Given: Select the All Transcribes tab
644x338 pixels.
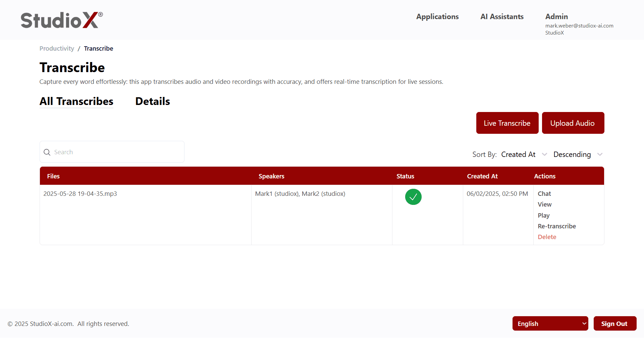Looking at the screenshot, I should coord(76,101).
